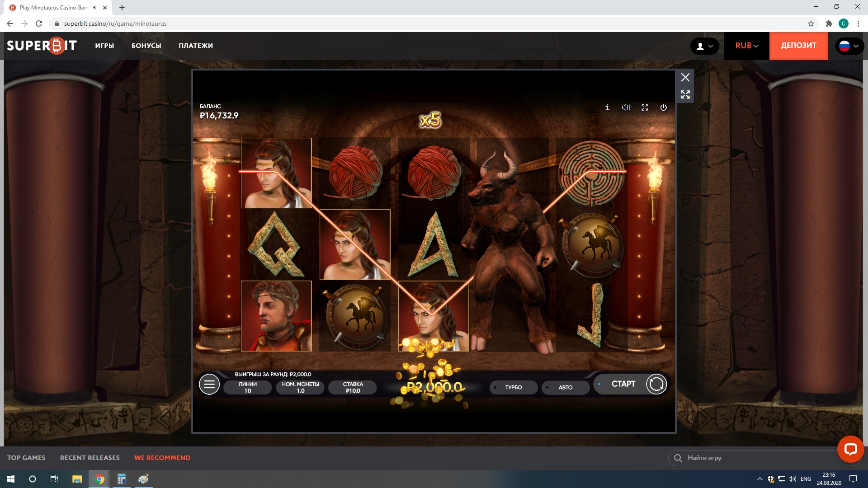
Task: Open the ИГРЫ menu
Action: pyautogui.click(x=104, y=46)
